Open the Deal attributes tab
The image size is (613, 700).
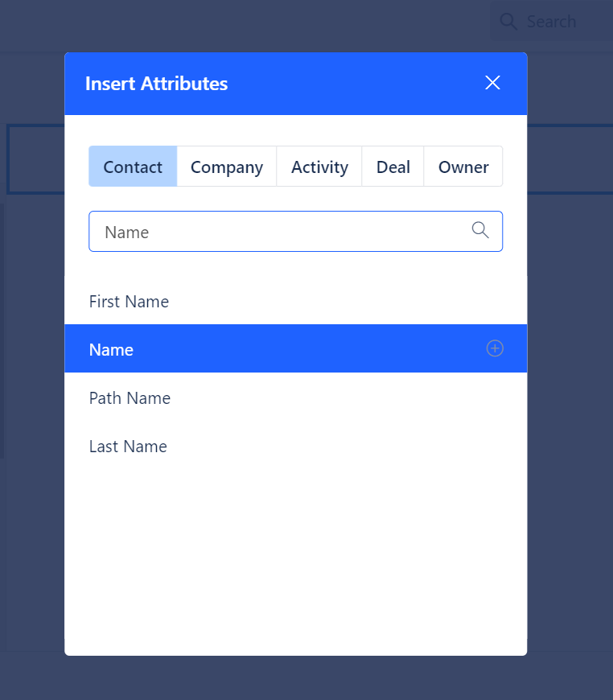[x=393, y=167]
